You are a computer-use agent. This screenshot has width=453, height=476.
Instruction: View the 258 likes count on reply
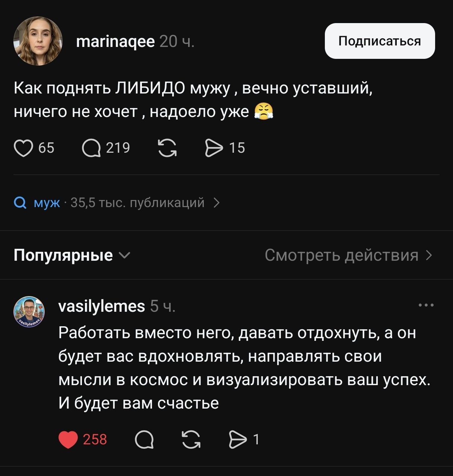pos(95,440)
